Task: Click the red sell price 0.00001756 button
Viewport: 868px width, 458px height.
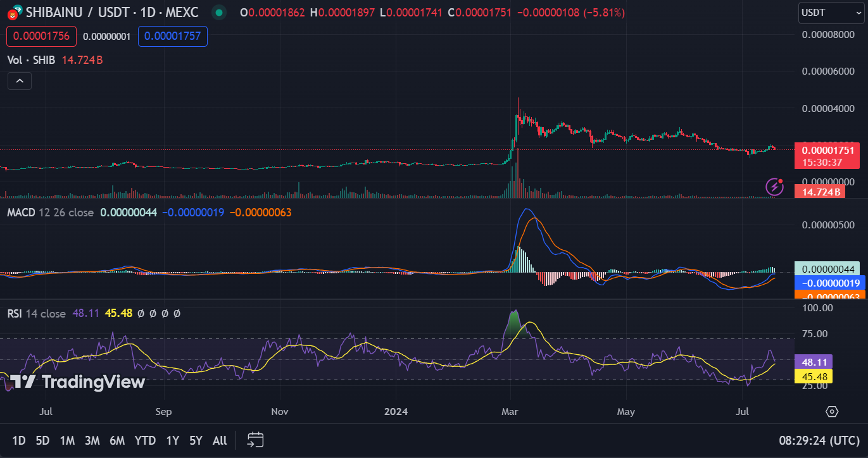Action: (x=42, y=36)
